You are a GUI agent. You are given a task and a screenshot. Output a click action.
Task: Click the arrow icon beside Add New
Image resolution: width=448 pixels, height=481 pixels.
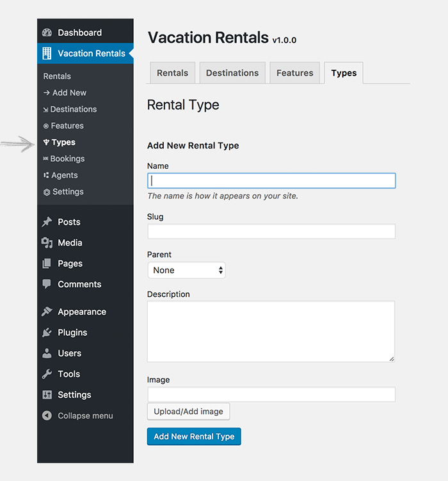point(47,93)
